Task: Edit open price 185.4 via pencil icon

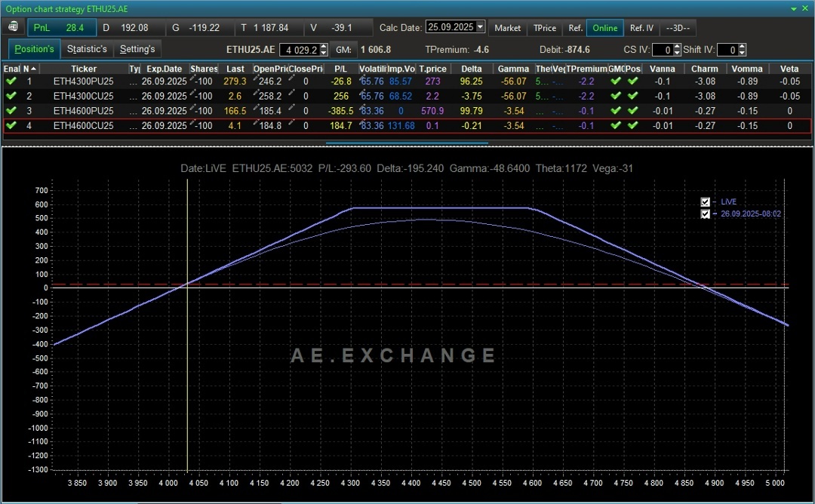Action: pyautogui.click(x=257, y=108)
